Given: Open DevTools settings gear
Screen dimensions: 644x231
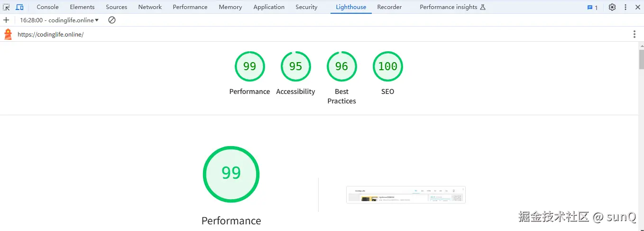Looking at the screenshot, I should [612, 7].
